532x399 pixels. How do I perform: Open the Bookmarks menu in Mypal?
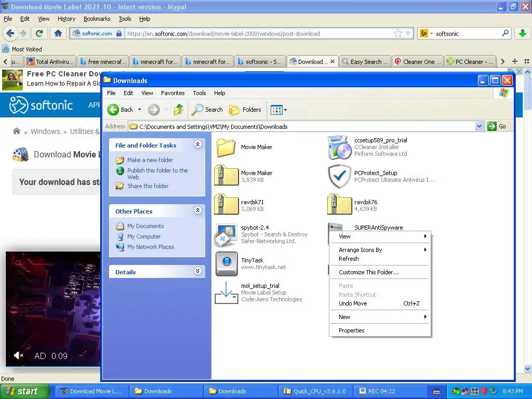[97, 19]
